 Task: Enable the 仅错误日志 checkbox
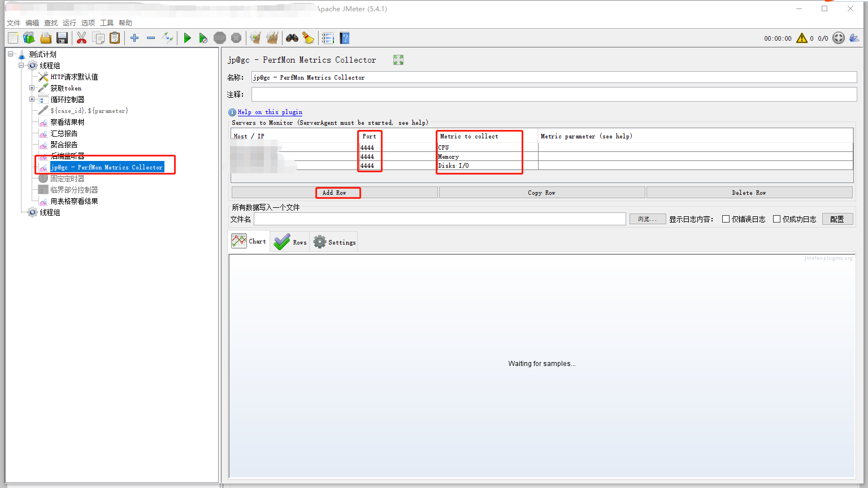pyautogui.click(x=726, y=219)
